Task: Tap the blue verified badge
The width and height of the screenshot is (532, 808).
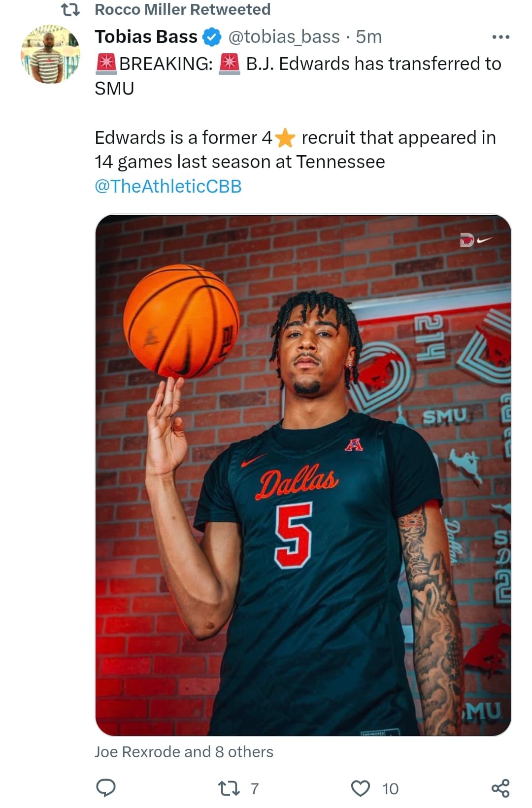Action: click(x=212, y=37)
